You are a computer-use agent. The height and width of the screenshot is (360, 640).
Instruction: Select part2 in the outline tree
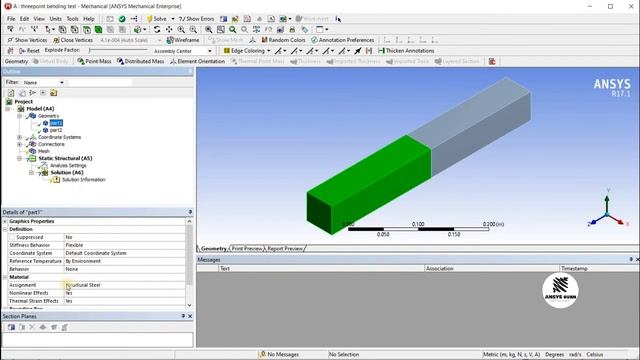pos(56,130)
